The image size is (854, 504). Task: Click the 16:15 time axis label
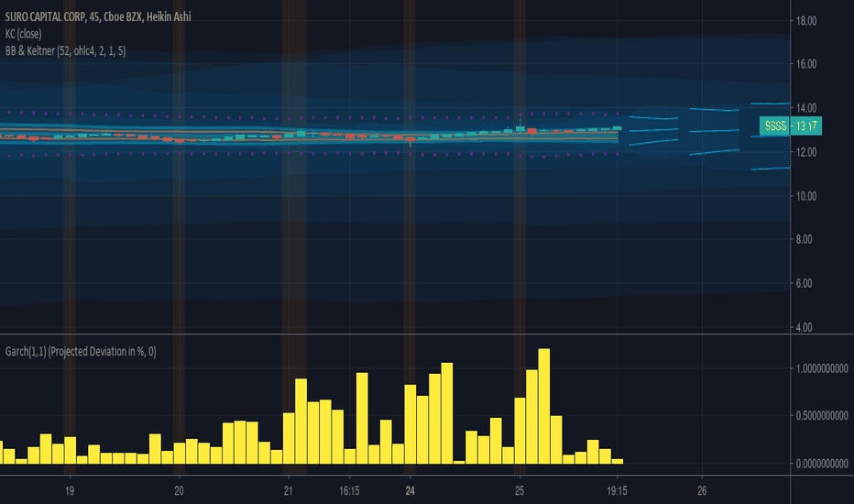click(349, 491)
